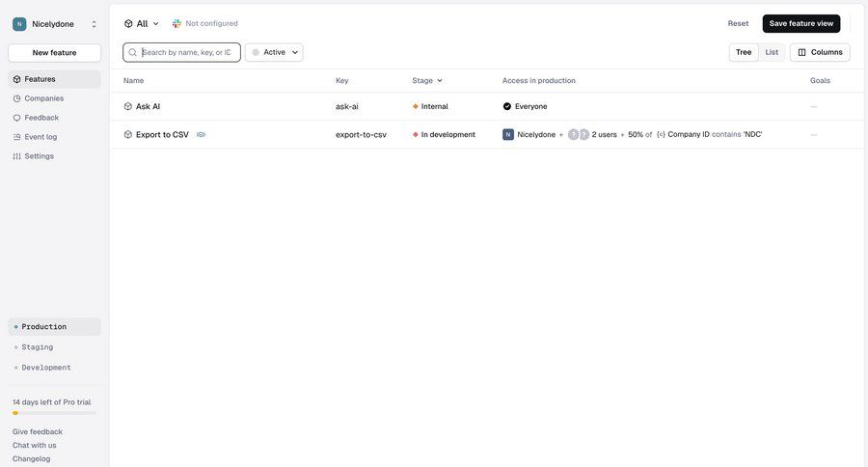The width and height of the screenshot is (868, 467).
Task: Click the Everyone checkmark icon
Action: click(x=507, y=106)
